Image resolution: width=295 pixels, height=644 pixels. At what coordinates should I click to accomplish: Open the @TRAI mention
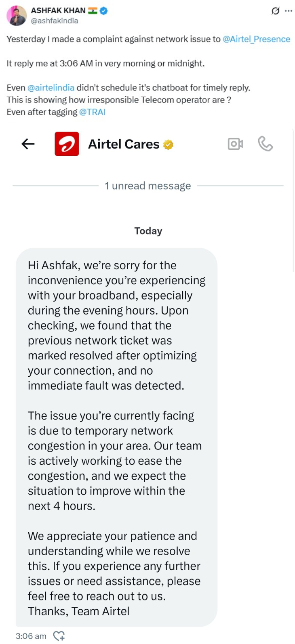[92, 112]
